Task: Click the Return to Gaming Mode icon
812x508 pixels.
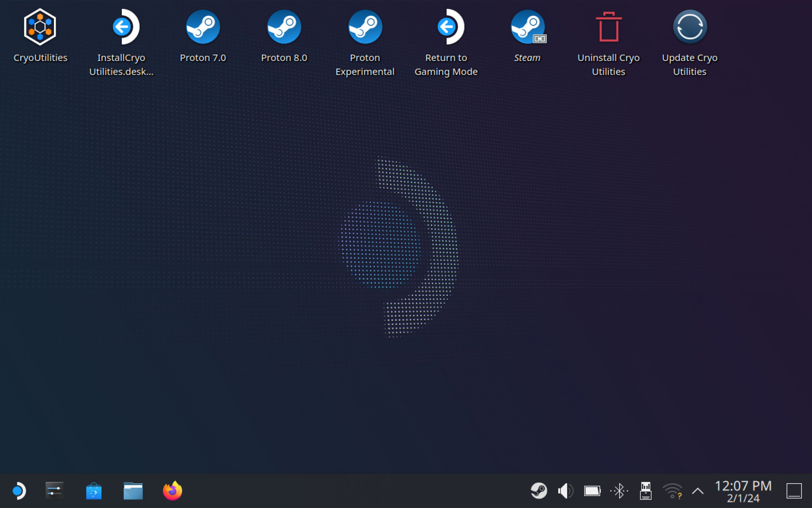Action: pyautogui.click(x=450, y=27)
